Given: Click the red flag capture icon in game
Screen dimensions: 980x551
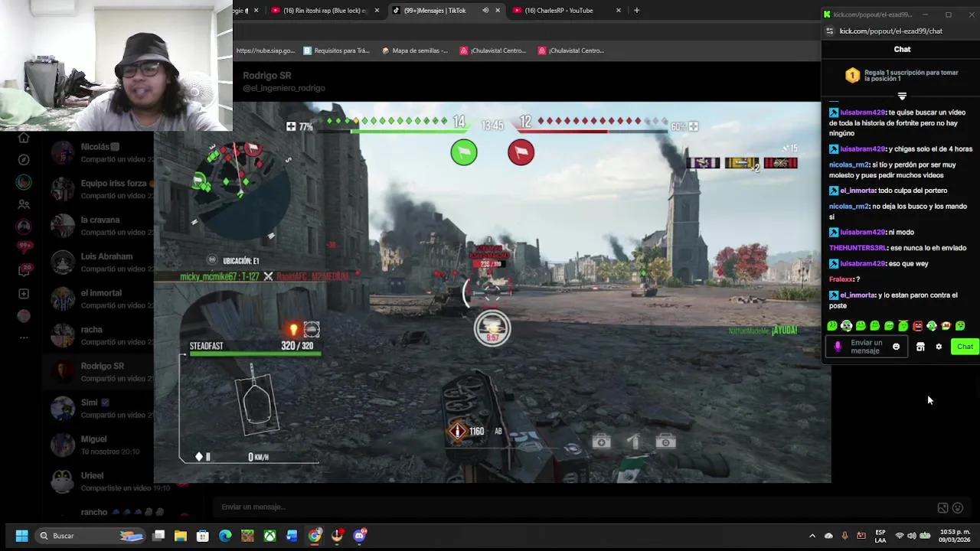Looking at the screenshot, I should [521, 152].
